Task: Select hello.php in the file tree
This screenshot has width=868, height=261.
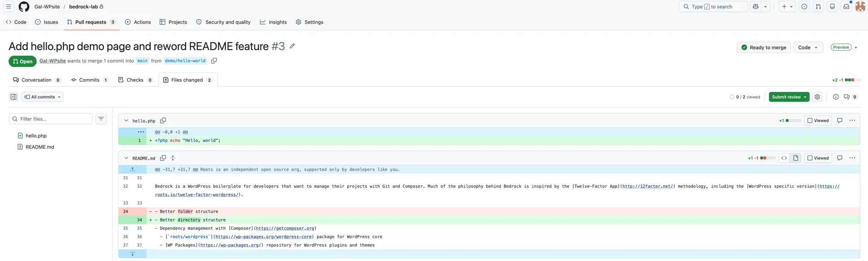Action: [36, 136]
